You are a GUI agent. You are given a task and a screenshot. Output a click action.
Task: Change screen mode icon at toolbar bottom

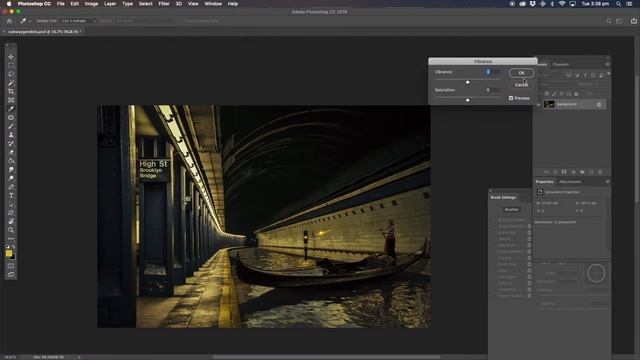point(11,275)
